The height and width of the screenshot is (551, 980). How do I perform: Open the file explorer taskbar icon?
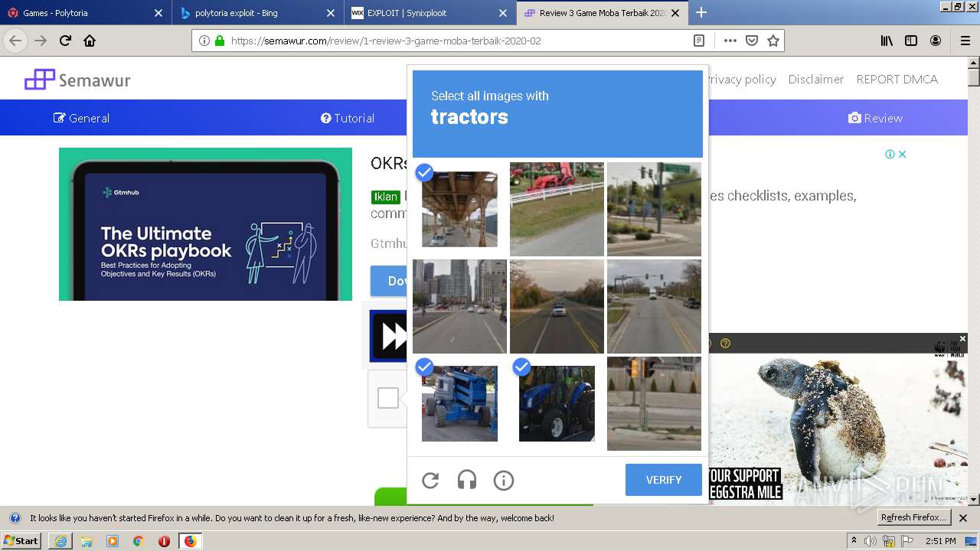click(87, 541)
